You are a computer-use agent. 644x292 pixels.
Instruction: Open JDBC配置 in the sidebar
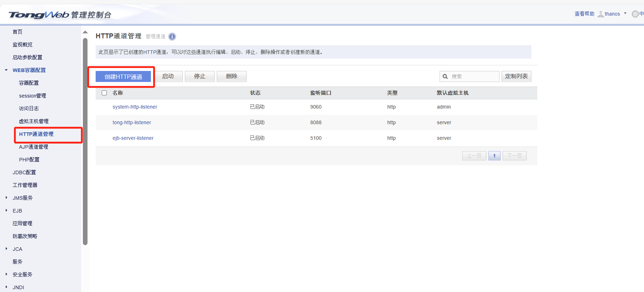pyautogui.click(x=24, y=172)
